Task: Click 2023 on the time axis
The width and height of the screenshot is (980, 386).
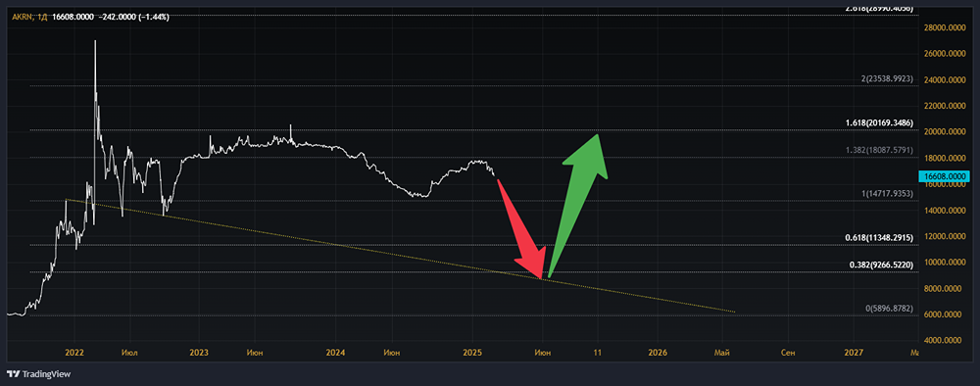Action: coord(199,353)
